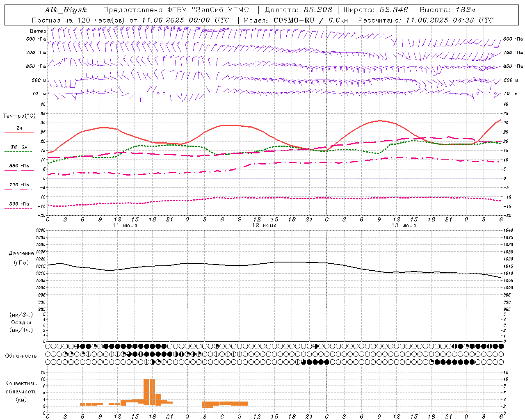This screenshot has width=525, height=420.
Task: Click the date label 12 июня
Action: pyautogui.click(x=264, y=226)
